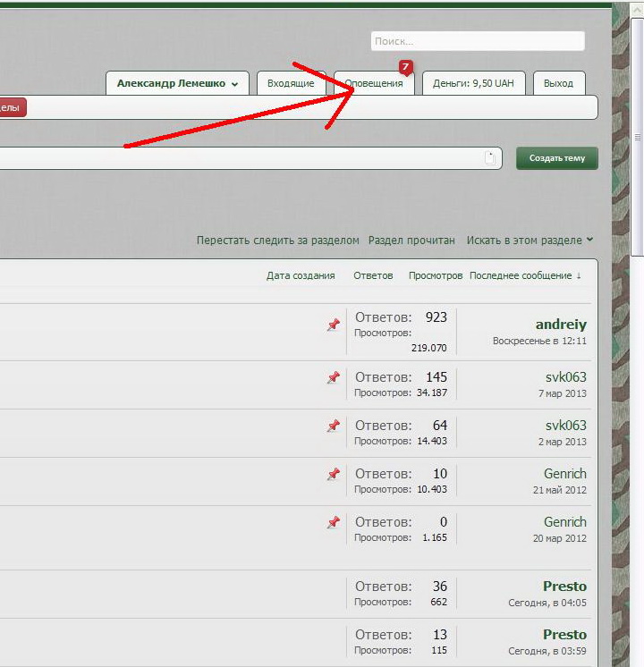
Task: Click the Выход logout button
Action: point(558,83)
